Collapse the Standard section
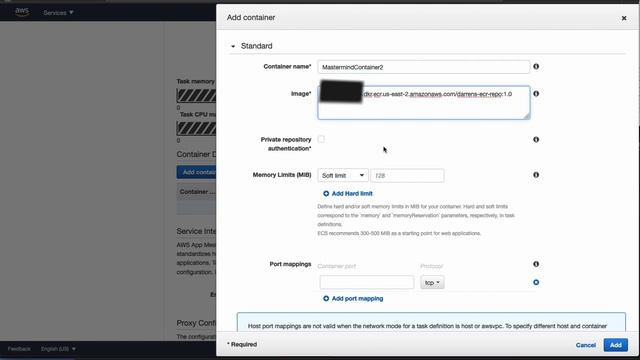 pos(233,46)
